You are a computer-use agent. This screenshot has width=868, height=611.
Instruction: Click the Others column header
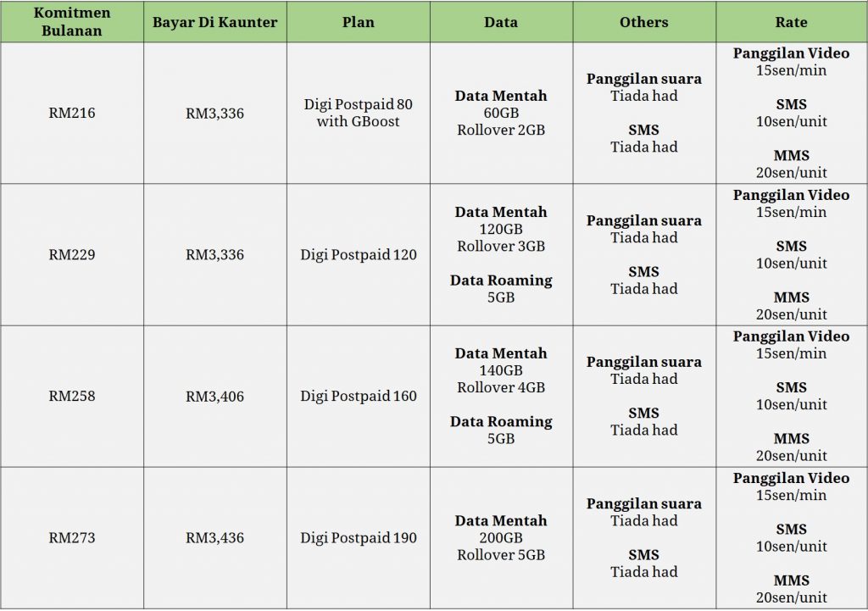point(644,21)
